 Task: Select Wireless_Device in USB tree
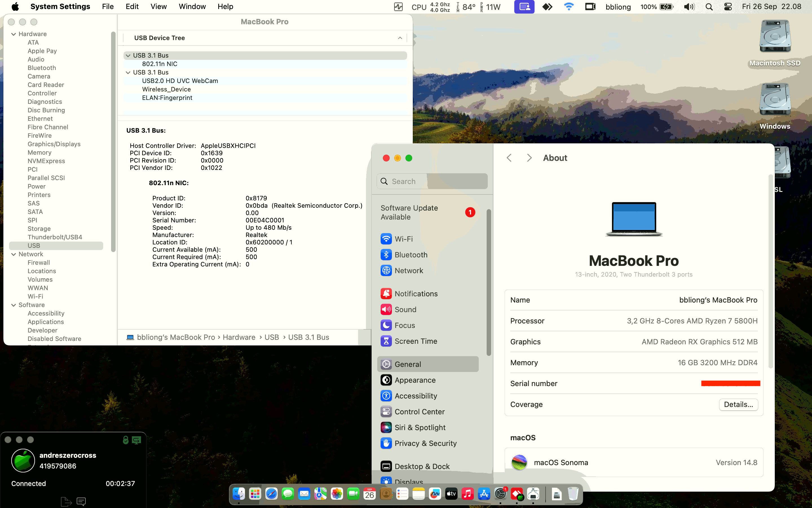pyautogui.click(x=265, y=89)
